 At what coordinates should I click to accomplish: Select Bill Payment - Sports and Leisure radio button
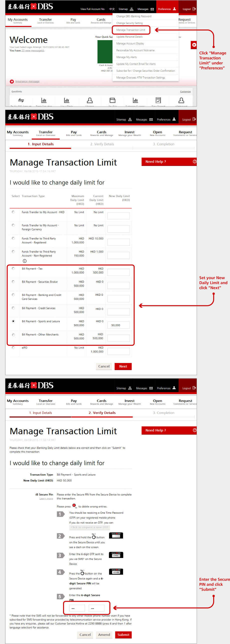tap(13, 321)
